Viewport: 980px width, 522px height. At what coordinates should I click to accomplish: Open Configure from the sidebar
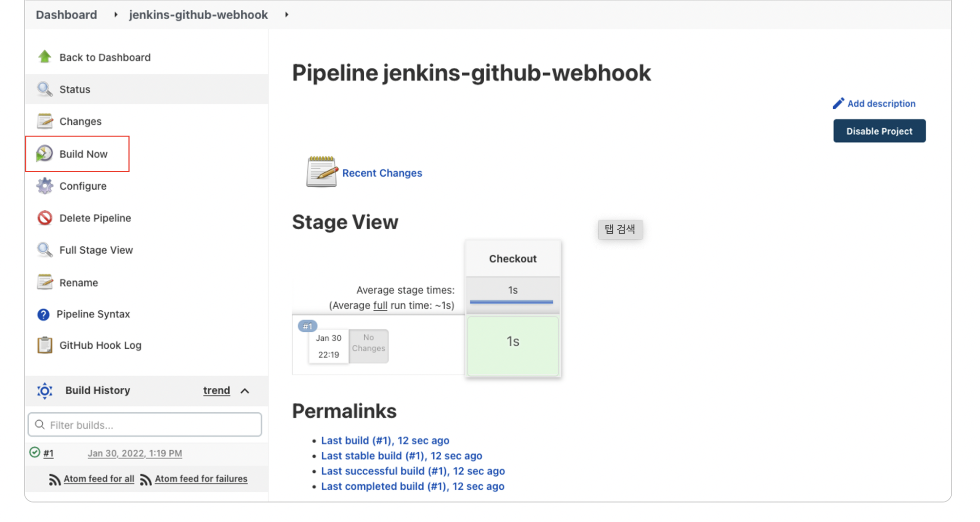83,186
